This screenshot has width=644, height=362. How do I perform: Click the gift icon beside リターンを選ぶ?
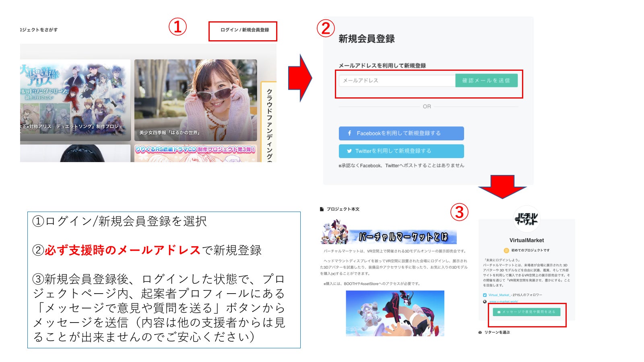click(480, 332)
